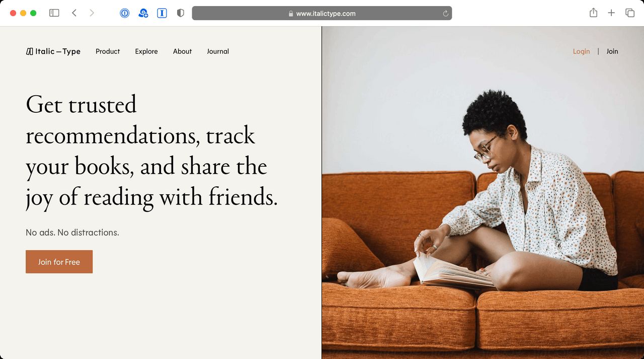This screenshot has height=359, width=644.
Task: Show tab overview icon
Action: click(x=630, y=13)
